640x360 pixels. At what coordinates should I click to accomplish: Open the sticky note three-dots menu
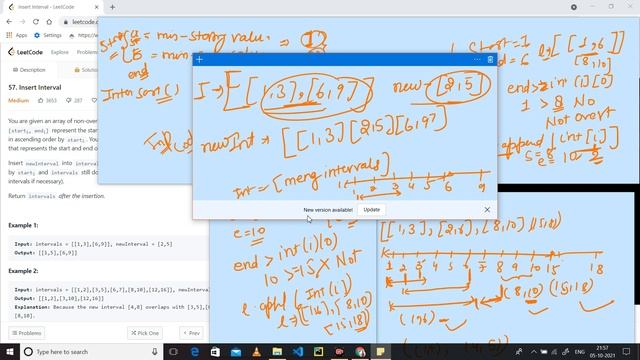click(x=477, y=60)
